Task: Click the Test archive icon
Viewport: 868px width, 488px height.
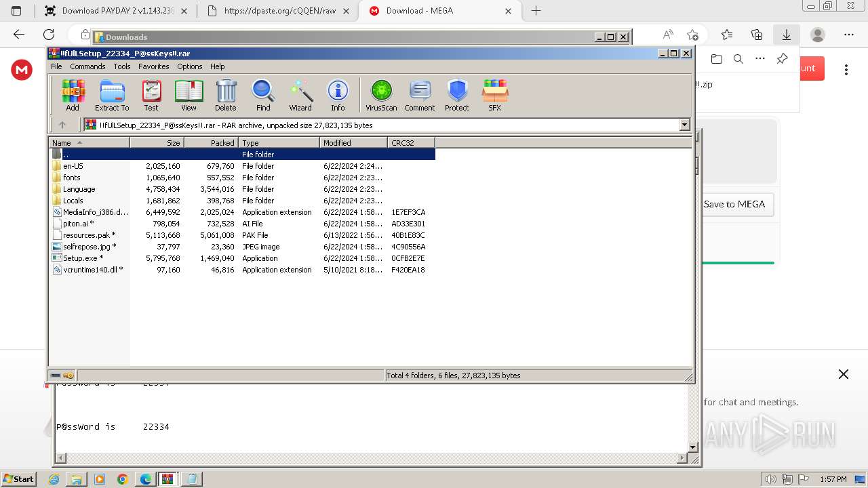Action: pyautogui.click(x=151, y=95)
